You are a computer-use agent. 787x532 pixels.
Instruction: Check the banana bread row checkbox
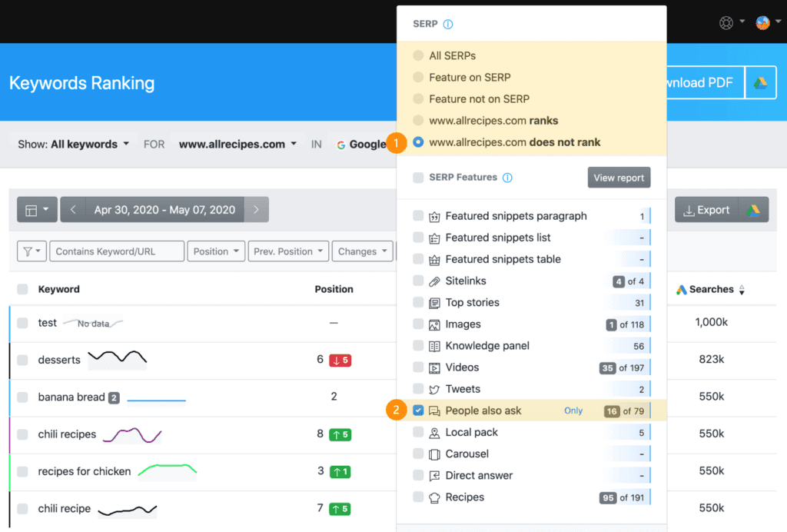click(x=22, y=397)
